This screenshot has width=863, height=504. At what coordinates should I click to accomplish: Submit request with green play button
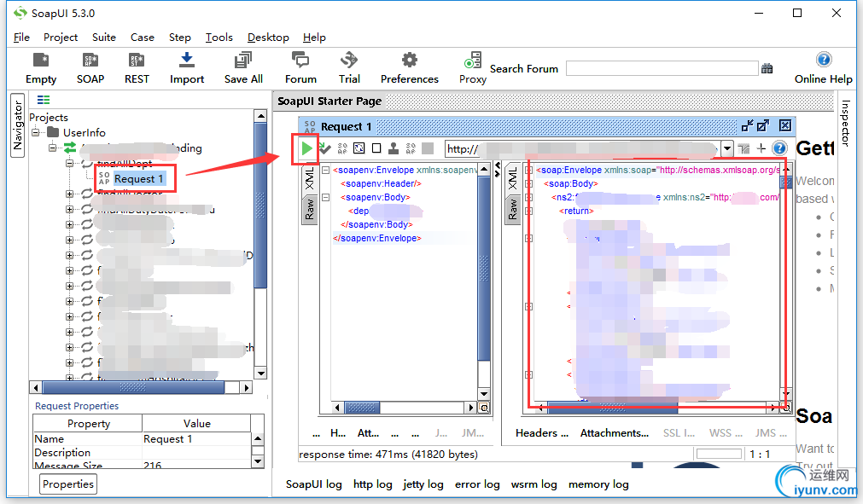coord(306,148)
